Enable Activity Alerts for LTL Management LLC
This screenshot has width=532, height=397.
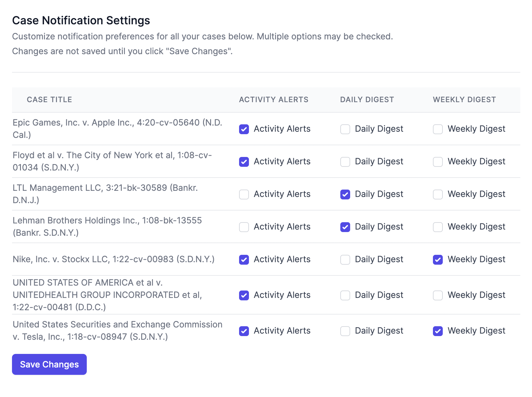pyautogui.click(x=244, y=194)
